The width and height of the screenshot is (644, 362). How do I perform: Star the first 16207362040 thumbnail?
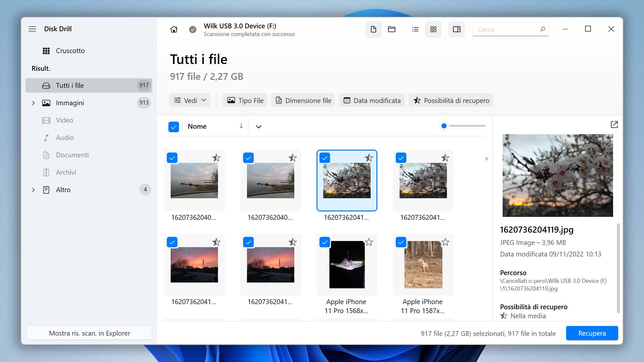pos(216,158)
